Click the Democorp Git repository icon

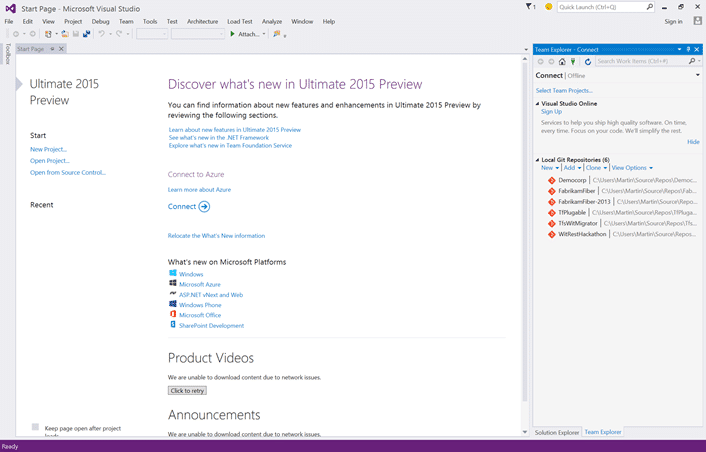552,180
